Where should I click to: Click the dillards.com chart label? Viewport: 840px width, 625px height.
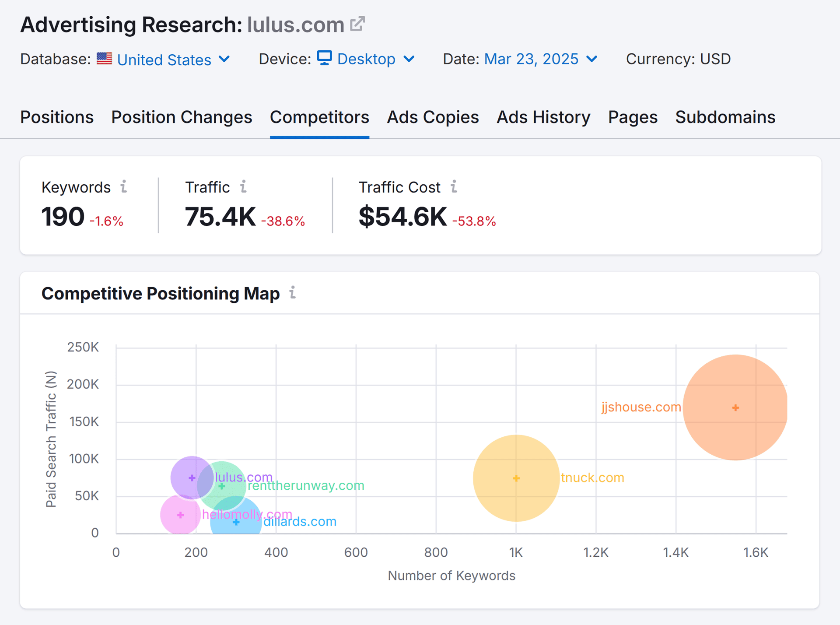click(300, 522)
